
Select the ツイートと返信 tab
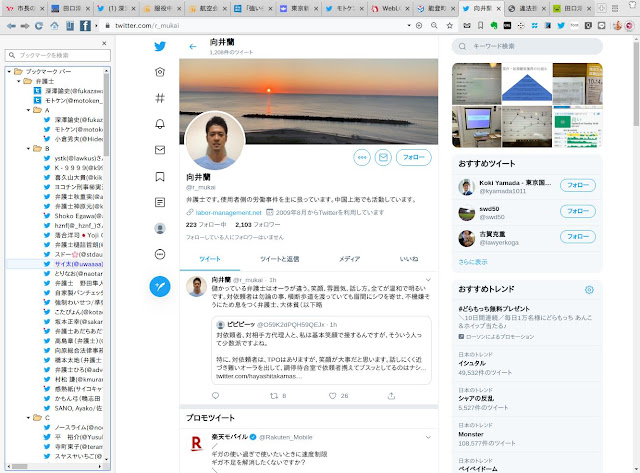(x=280, y=259)
